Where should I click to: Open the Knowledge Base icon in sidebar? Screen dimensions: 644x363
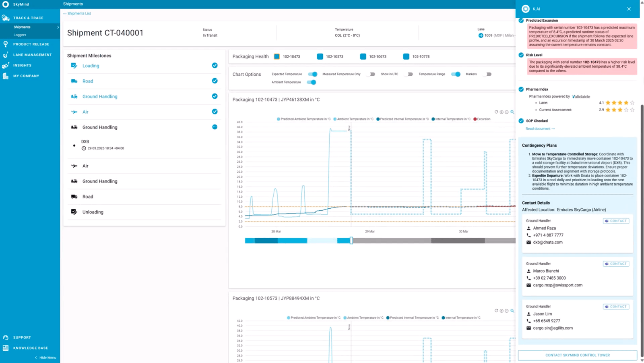coord(6,348)
